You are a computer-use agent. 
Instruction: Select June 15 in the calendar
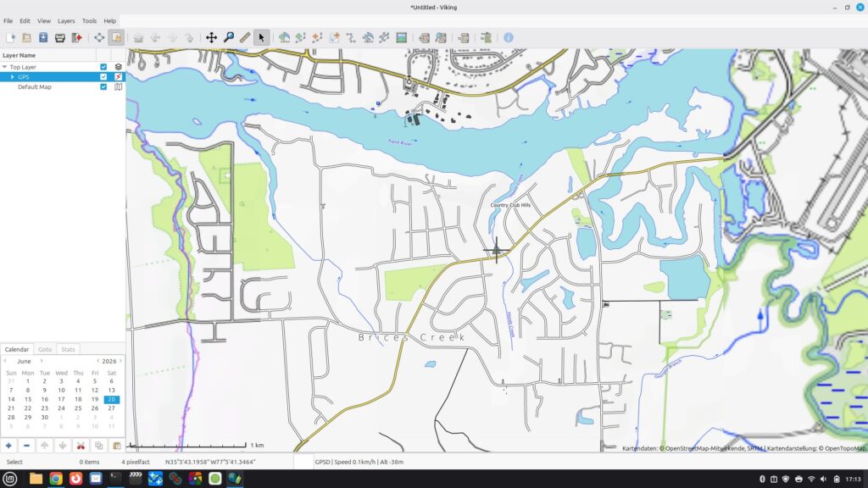[x=28, y=400]
